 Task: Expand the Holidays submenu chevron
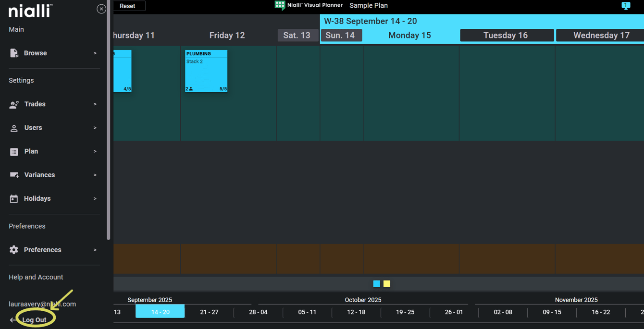(x=95, y=199)
